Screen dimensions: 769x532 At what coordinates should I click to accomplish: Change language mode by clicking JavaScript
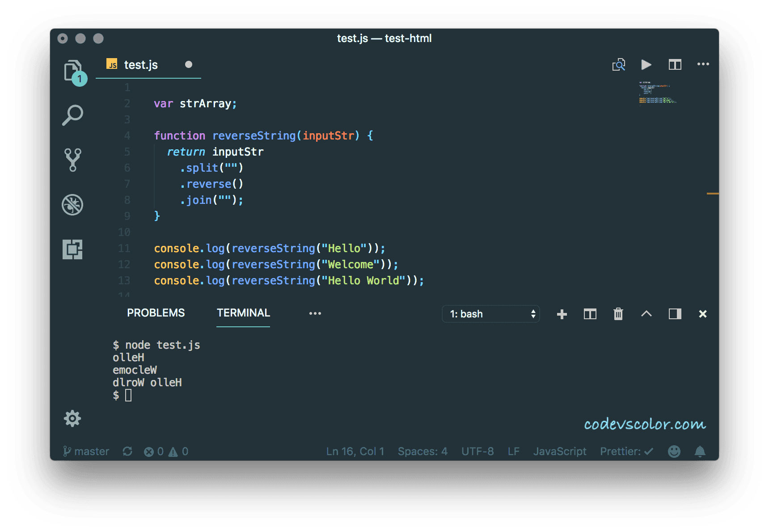coord(560,451)
